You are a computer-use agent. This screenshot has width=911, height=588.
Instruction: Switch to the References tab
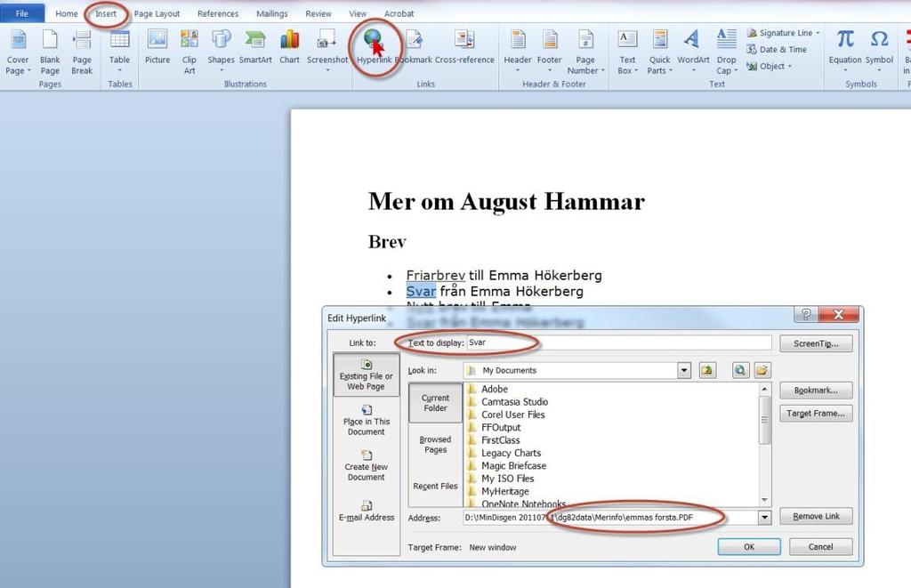point(218,13)
